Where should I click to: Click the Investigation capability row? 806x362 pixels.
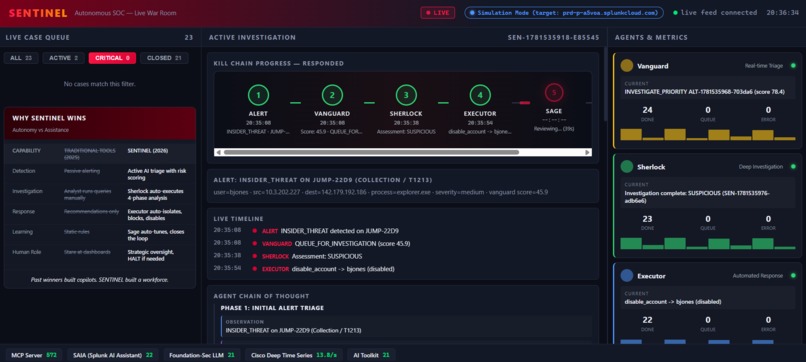click(x=100, y=194)
